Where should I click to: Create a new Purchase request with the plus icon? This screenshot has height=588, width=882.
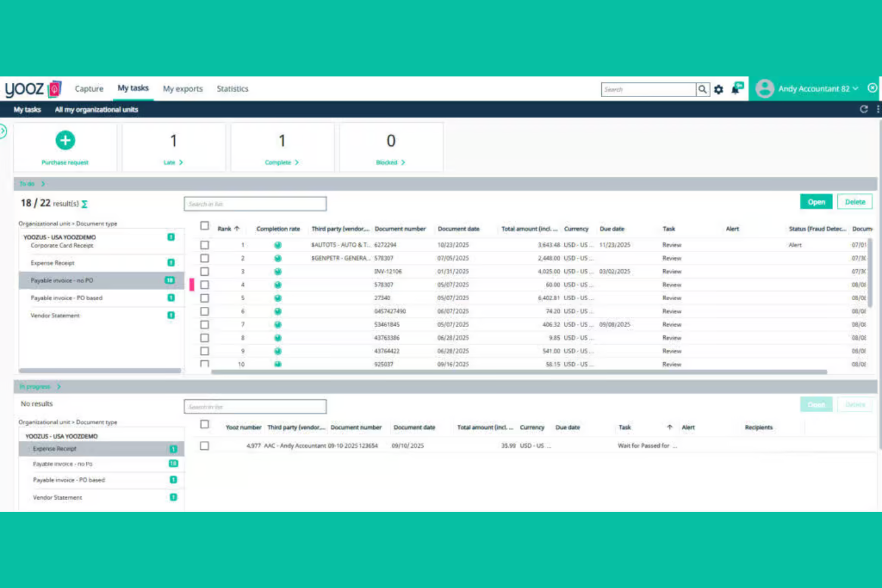coord(65,140)
